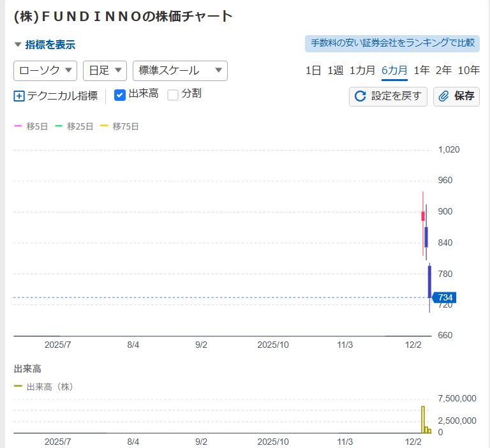490x448 pixels.
Task: Open the 標準スケール scale dropdown
Action: [x=180, y=70]
